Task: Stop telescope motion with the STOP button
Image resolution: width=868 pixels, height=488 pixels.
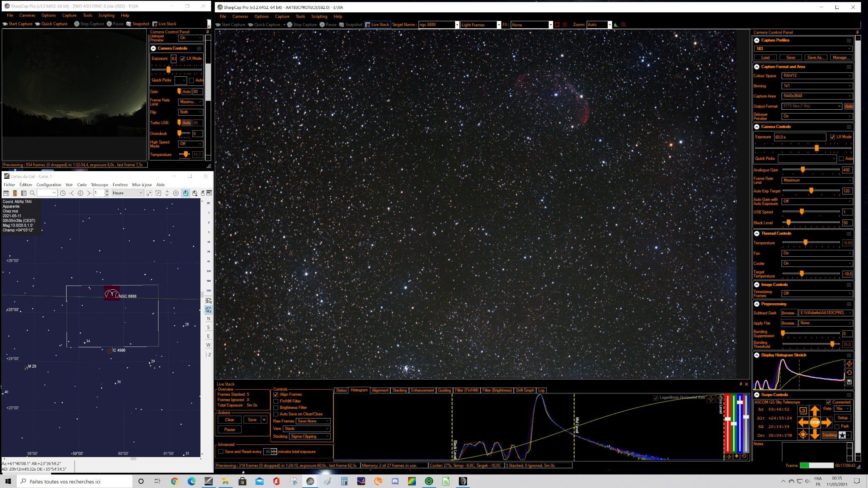Action: (815, 422)
